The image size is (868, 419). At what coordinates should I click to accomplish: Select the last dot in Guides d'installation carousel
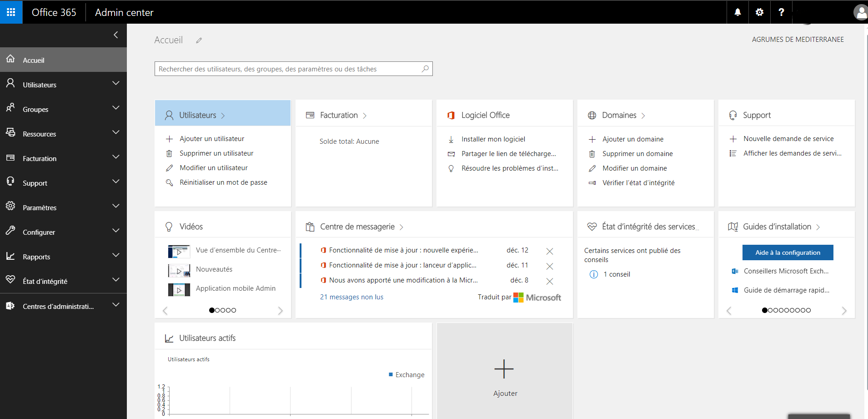(808, 310)
